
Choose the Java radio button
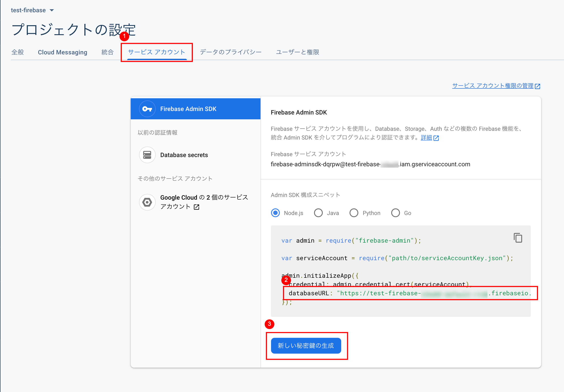[x=318, y=213]
